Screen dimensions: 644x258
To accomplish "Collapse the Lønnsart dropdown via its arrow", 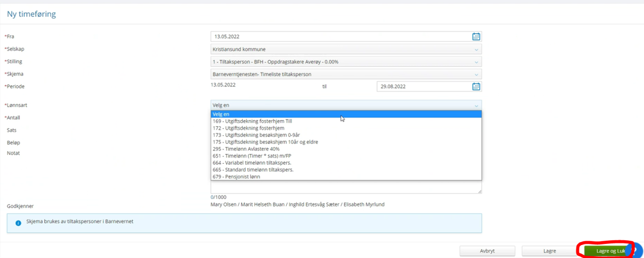I will coord(477,105).
